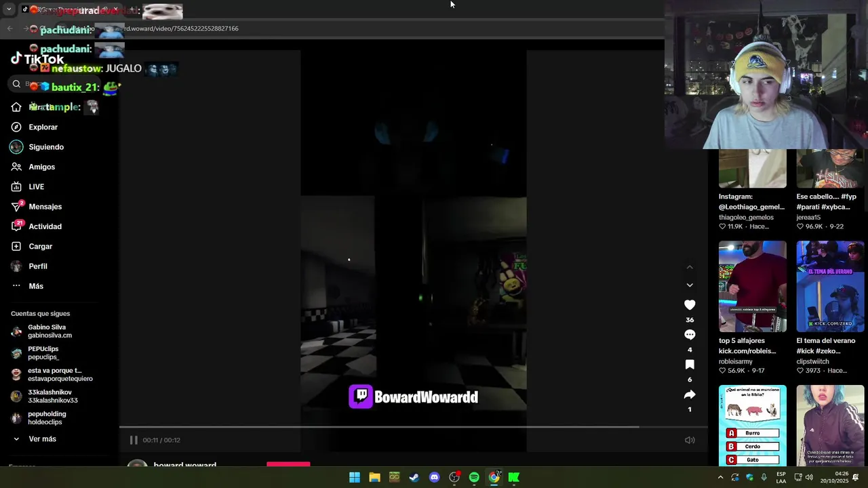Image resolution: width=868 pixels, height=488 pixels.
Task: Show hidden system tray icons
Action: [720, 477]
